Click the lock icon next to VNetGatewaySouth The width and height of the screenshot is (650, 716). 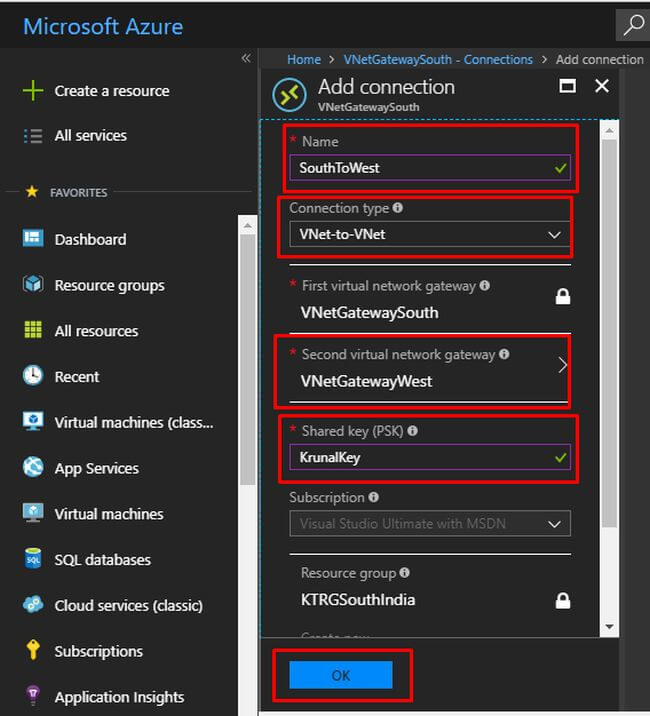[x=563, y=296]
